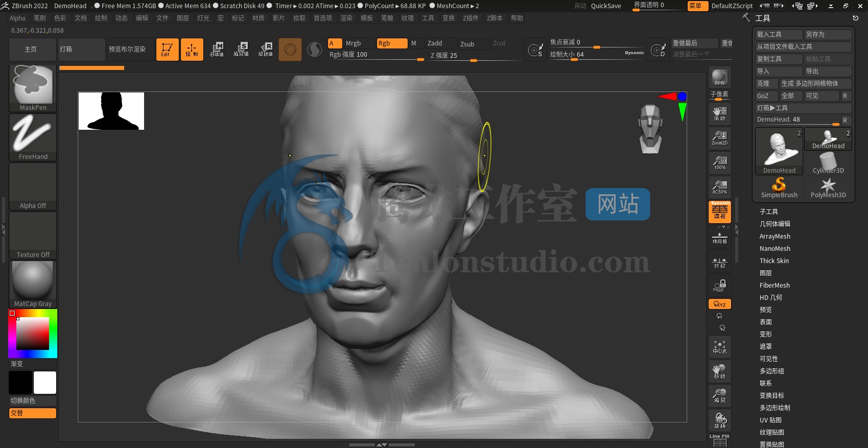
Task: Select the Cylinder3D tool
Action: pos(828,163)
